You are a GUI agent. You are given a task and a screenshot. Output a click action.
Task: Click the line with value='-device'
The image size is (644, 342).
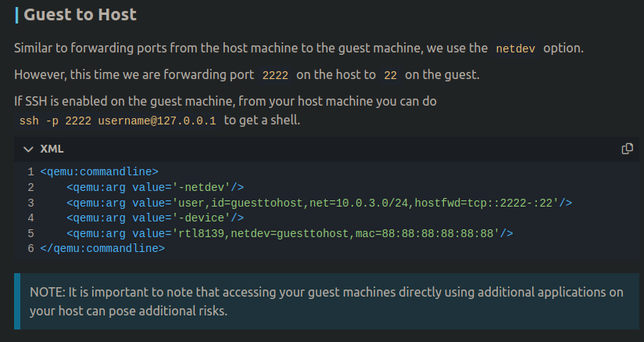point(156,218)
